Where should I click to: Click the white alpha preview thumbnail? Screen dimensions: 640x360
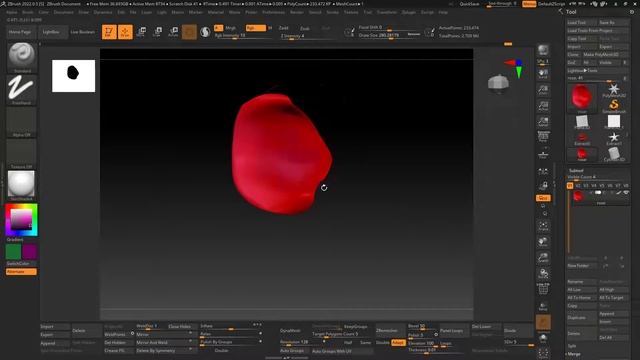73,76
